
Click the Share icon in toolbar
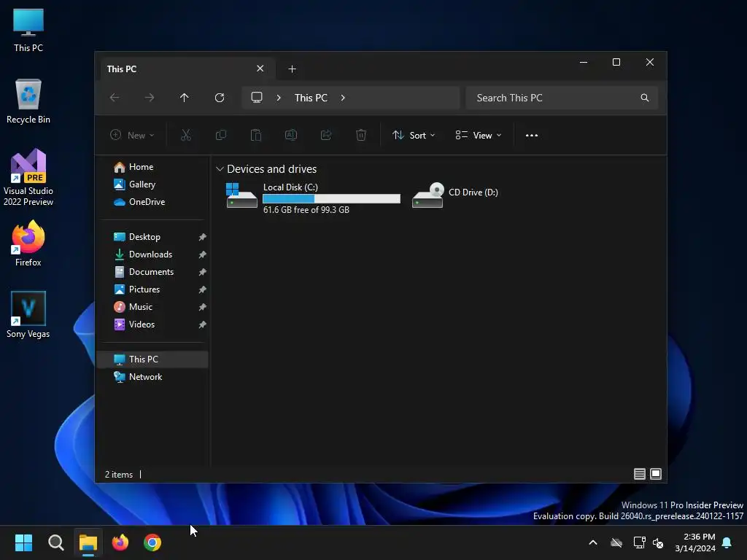(x=326, y=135)
